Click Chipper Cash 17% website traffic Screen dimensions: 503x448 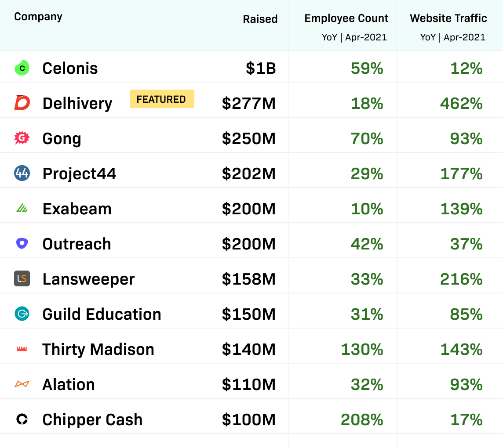[467, 420]
